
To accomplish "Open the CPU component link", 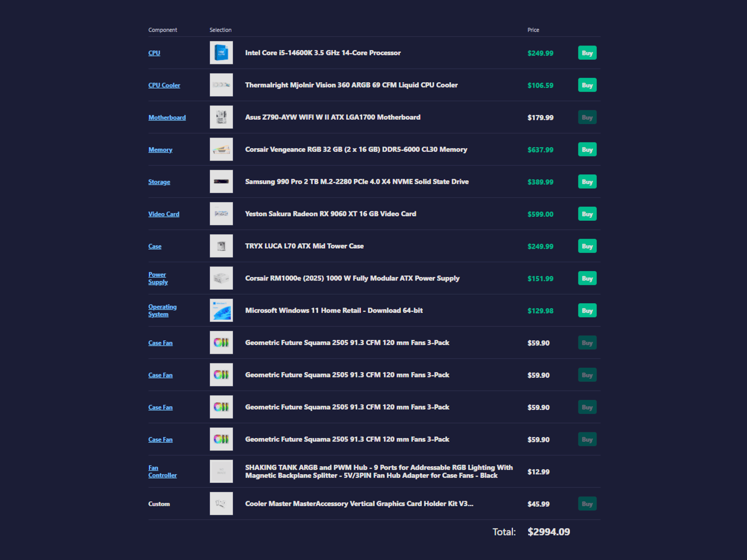I will click(154, 53).
